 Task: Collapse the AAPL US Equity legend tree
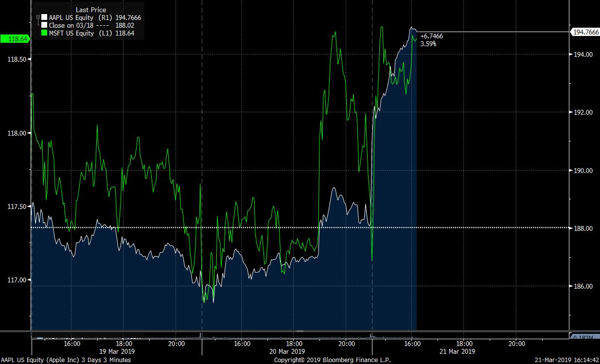pyautogui.click(x=38, y=17)
